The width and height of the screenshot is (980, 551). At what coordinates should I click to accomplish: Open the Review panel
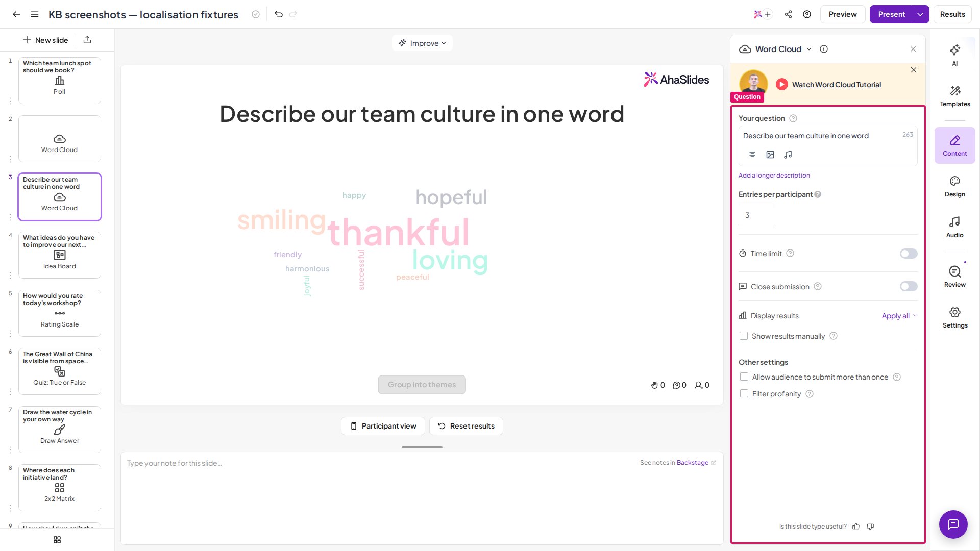(x=955, y=277)
